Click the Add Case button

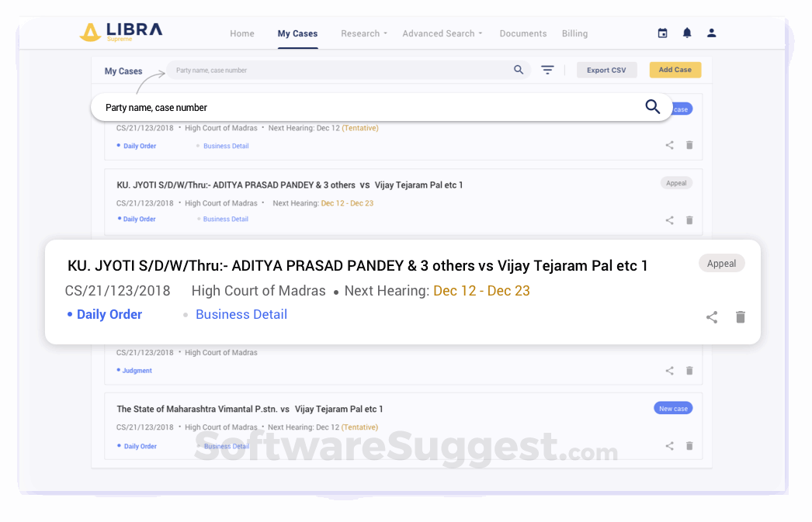click(x=675, y=69)
